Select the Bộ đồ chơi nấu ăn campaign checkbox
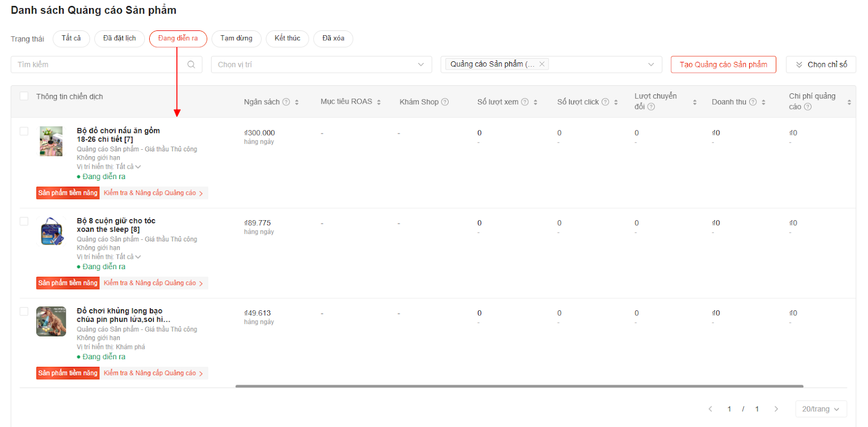 (24, 131)
